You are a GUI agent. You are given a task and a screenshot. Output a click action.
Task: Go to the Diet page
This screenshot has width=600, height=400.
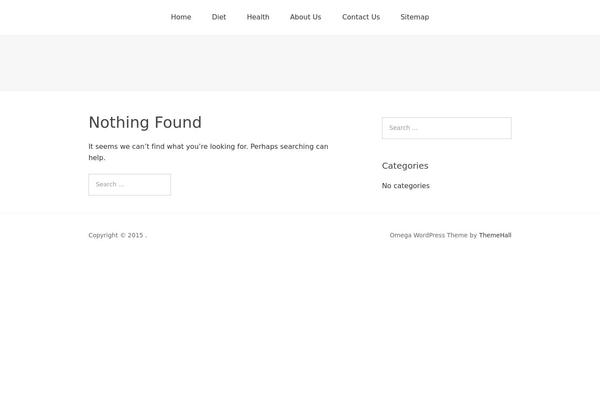219,17
